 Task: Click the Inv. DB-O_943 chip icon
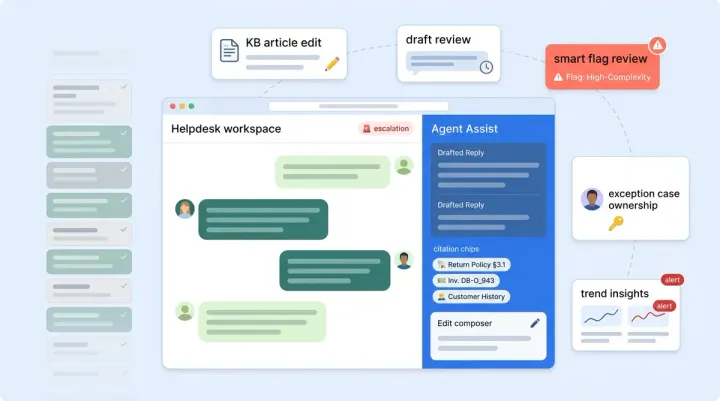pyautogui.click(x=441, y=281)
